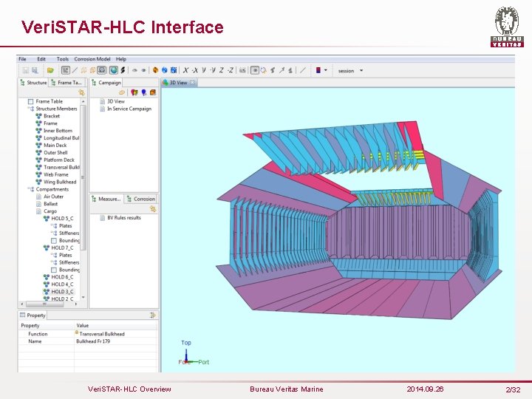
Task: Open a file using the folder icon
Action: (x=50, y=71)
